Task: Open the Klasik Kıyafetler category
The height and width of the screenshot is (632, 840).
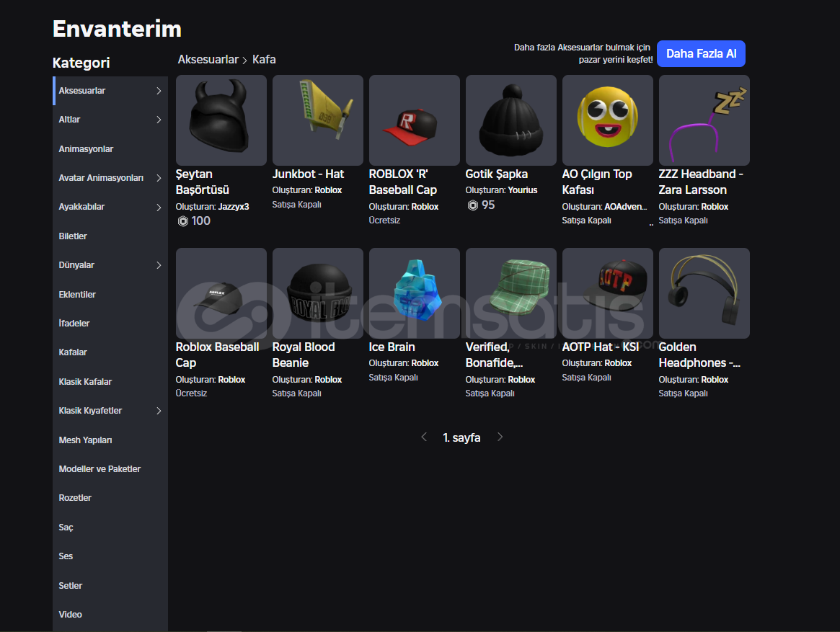Action: (110, 411)
